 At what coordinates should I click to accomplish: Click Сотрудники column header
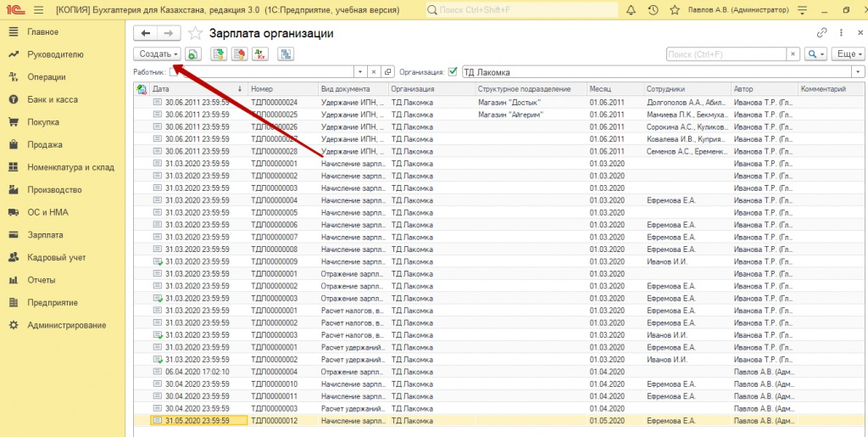point(685,88)
